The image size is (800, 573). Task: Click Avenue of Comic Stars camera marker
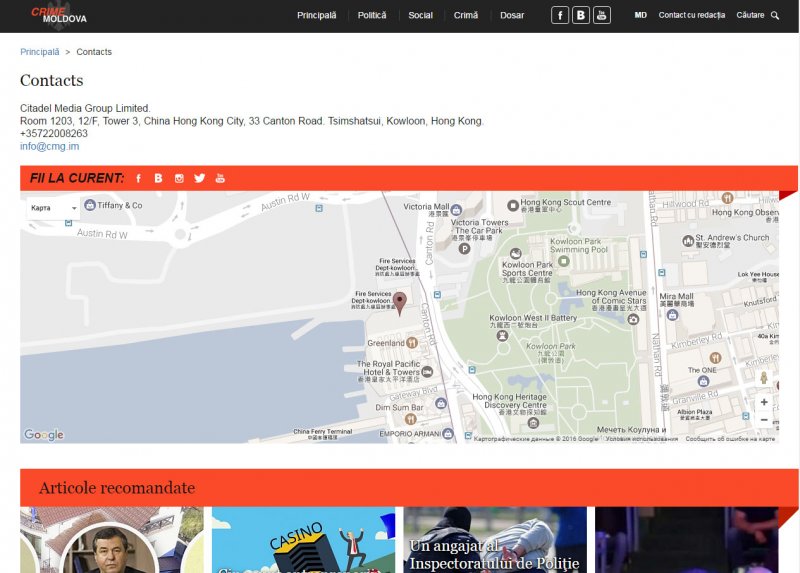click(633, 319)
